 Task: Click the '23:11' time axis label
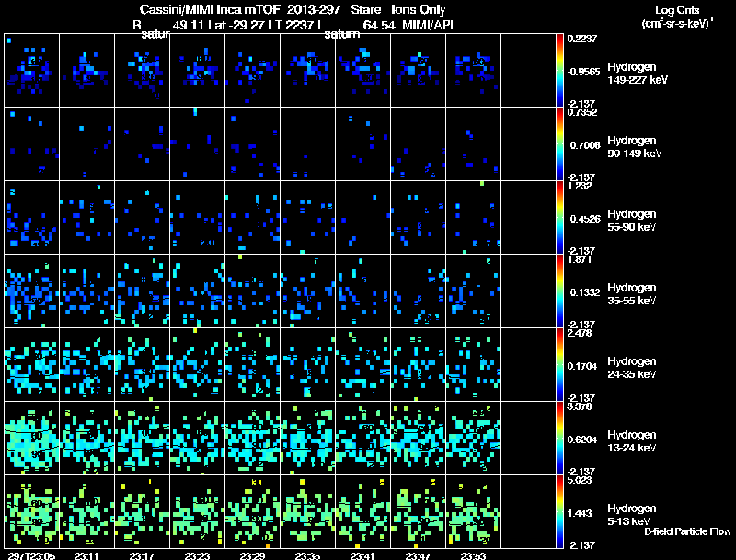click(86, 556)
